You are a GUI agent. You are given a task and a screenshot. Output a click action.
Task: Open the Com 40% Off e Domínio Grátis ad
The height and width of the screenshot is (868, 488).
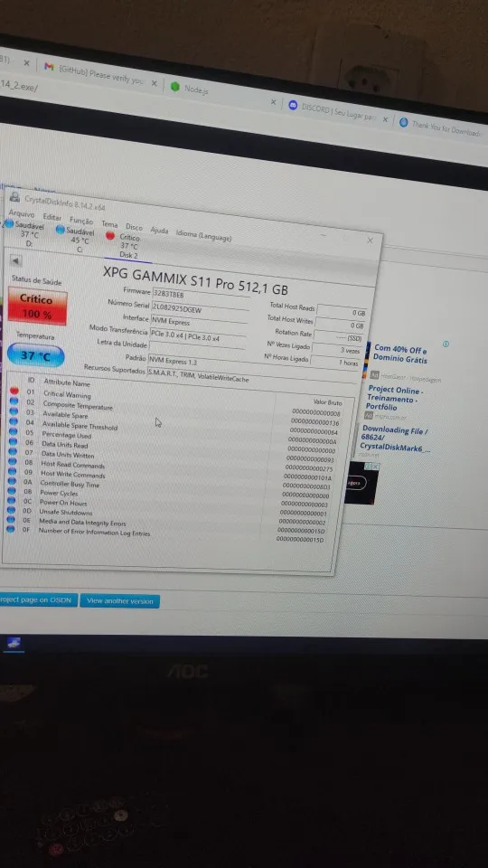(401, 354)
